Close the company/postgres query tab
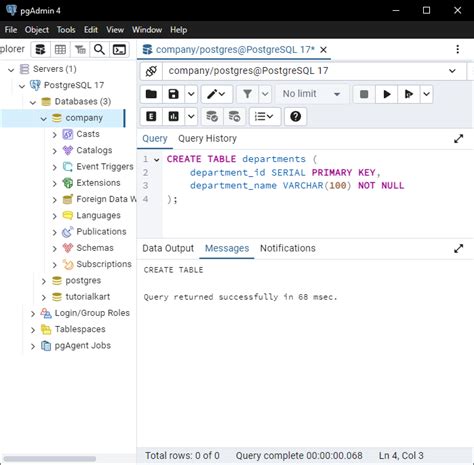 point(323,50)
